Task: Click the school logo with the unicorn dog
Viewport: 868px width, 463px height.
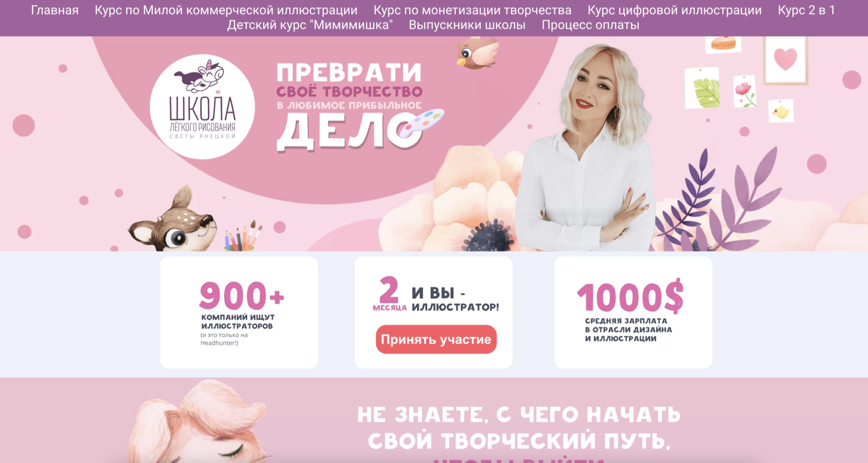Action: click(202, 107)
